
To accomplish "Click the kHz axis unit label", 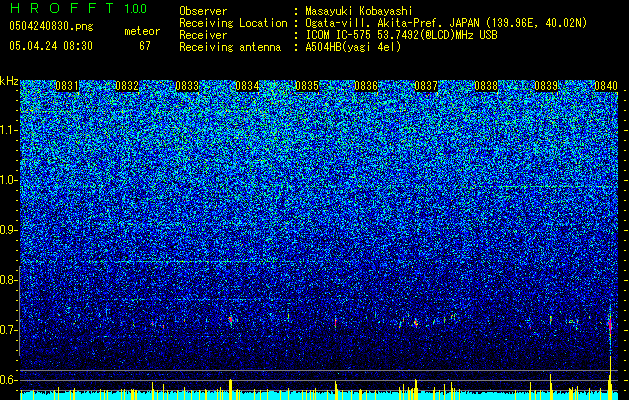I will [x=9, y=81].
